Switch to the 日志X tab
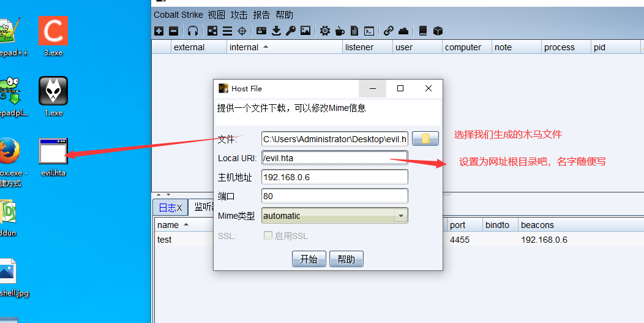 [x=170, y=208]
